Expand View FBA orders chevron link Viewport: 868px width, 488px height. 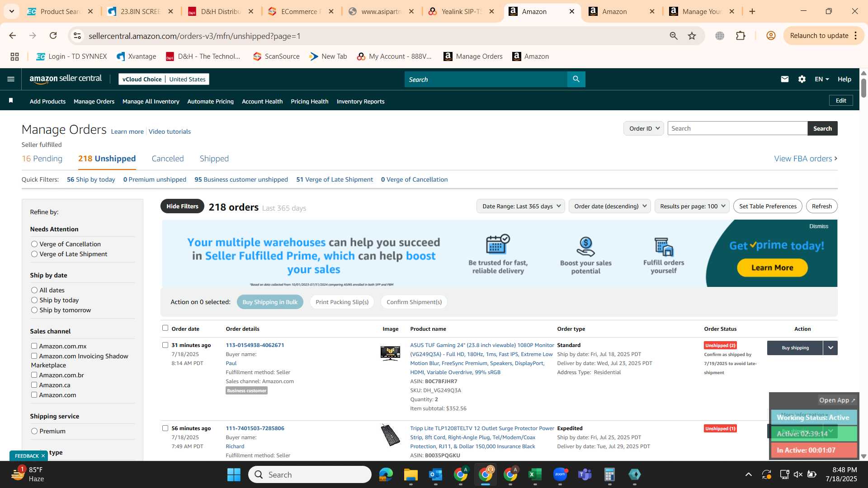(x=806, y=159)
